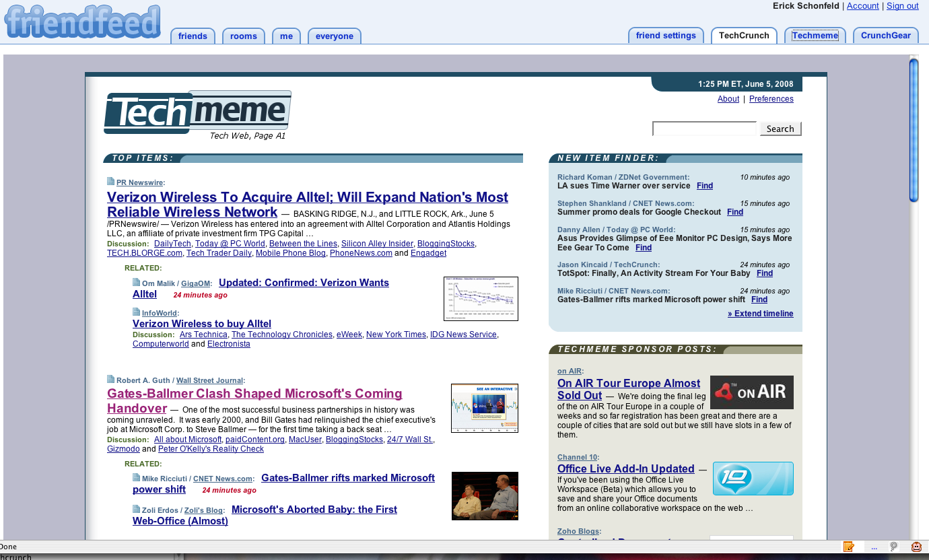Open the Verizon Wireless to buy Alltel link

(x=202, y=324)
